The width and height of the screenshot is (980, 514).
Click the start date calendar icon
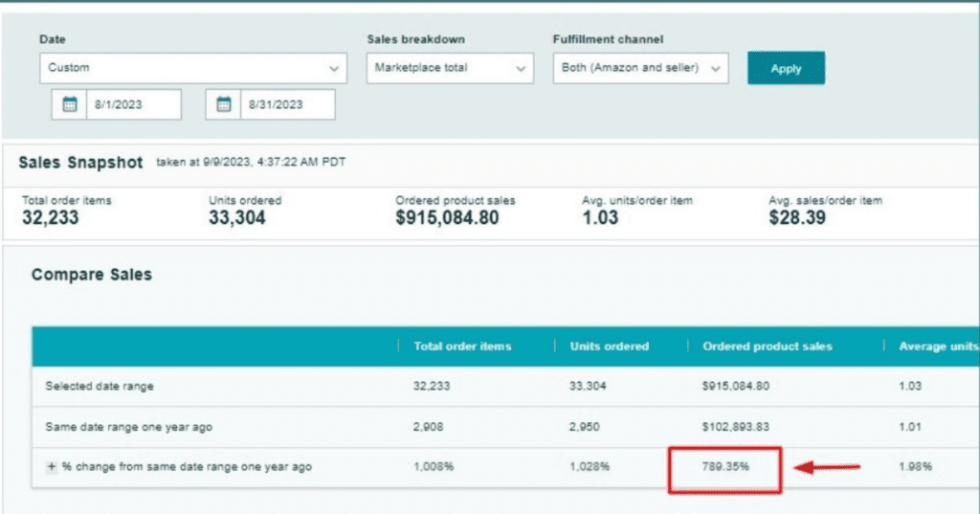[x=69, y=105]
